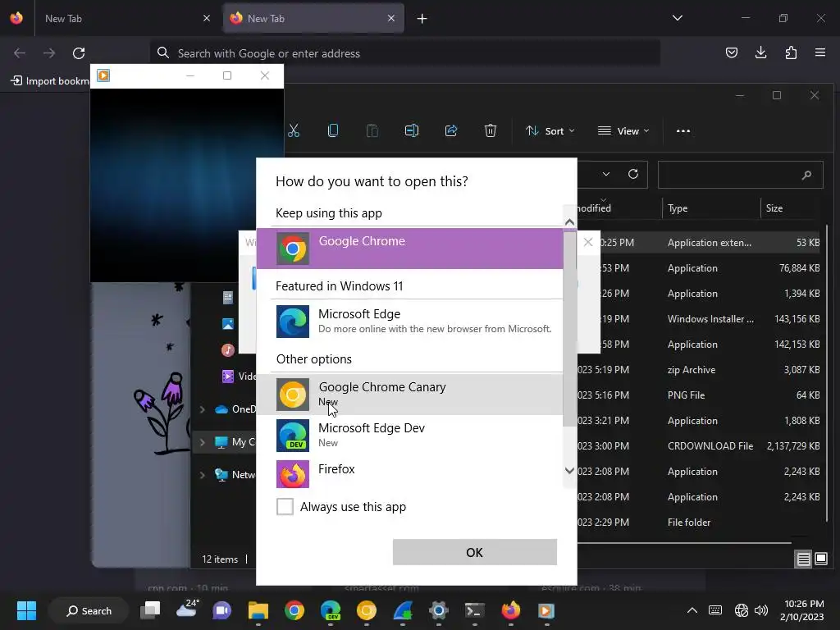Screen dimensions: 840x630
Task: Open the Terminal icon on the taskbar
Action: (x=474, y=610)
